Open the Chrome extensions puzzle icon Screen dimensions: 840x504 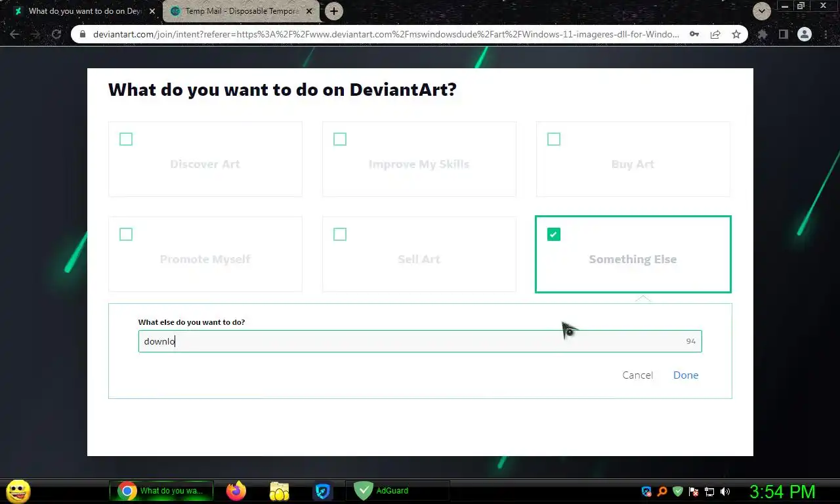point(763,34)
